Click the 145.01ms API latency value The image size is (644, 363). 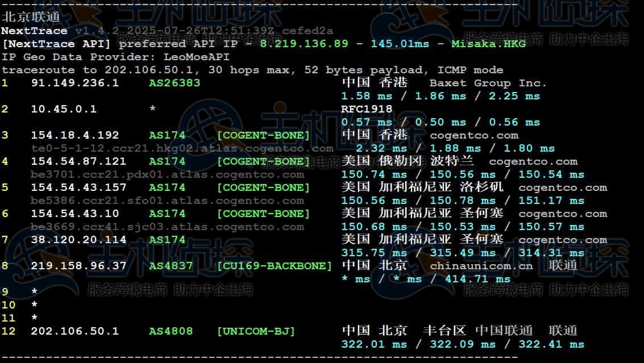click(x=400, y=44)
